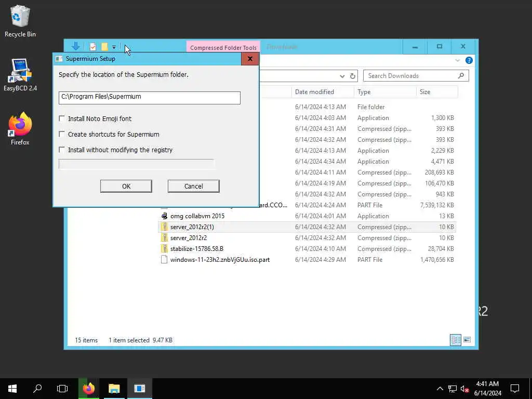Click the 208,693 KB size cell
532x399 pixels.
440,172
